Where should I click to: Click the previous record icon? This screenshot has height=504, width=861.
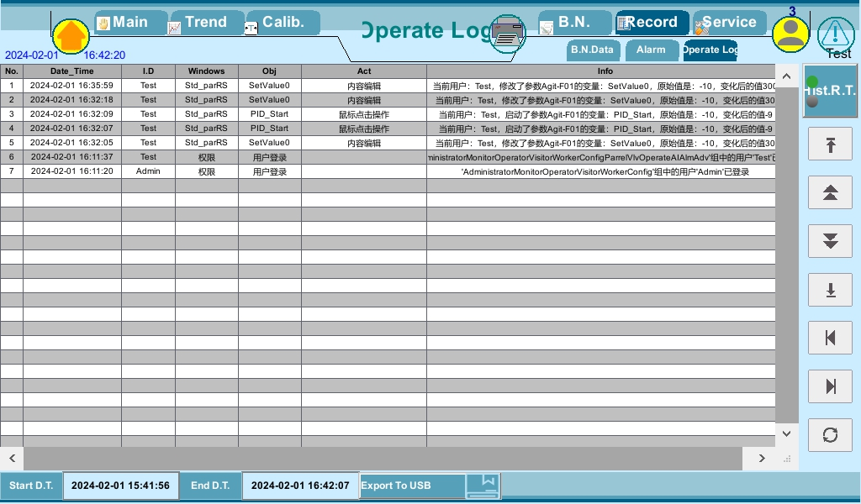click(830, 338)
